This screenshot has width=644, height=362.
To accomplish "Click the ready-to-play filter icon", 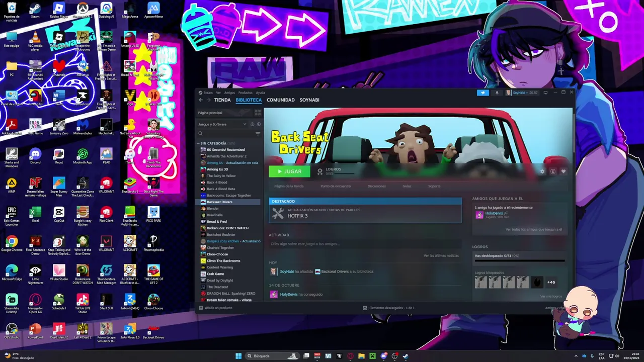I will click(259, 124).
